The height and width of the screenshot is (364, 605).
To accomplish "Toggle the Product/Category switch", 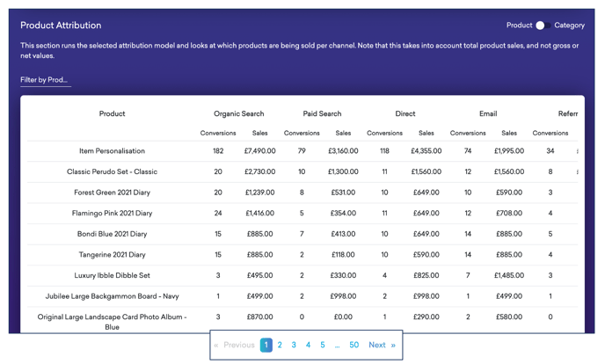I will tap(543, 25).
